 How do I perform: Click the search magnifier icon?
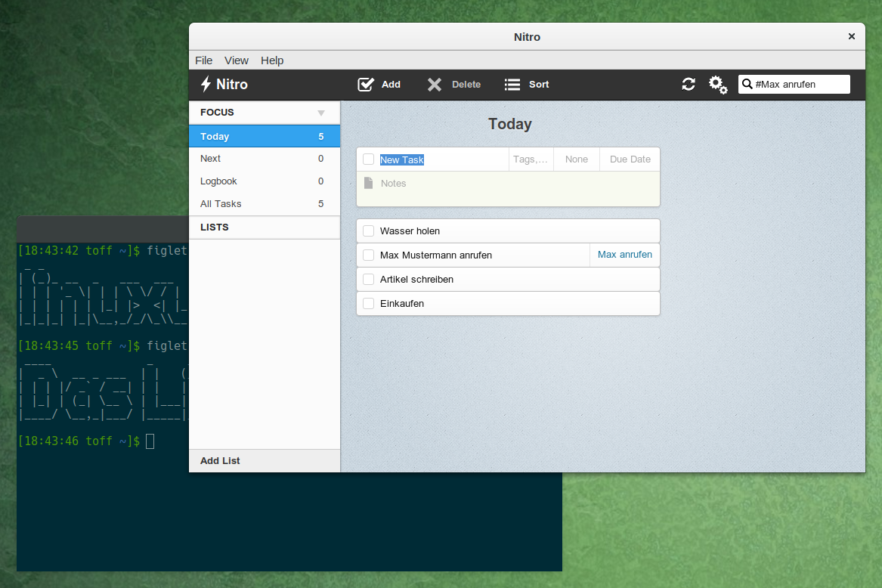tap(747, 84)
